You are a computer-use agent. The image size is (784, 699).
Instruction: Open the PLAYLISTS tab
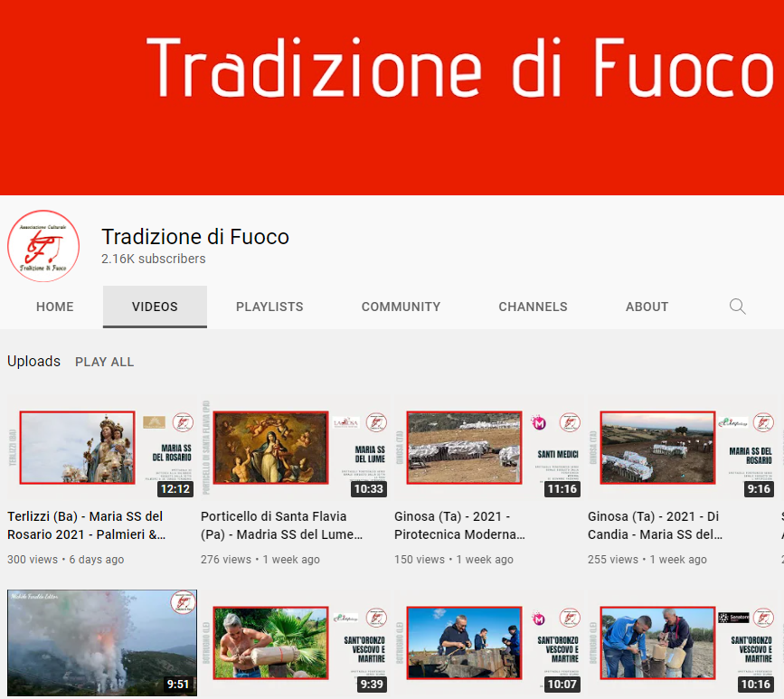click(x=269, y=307)
